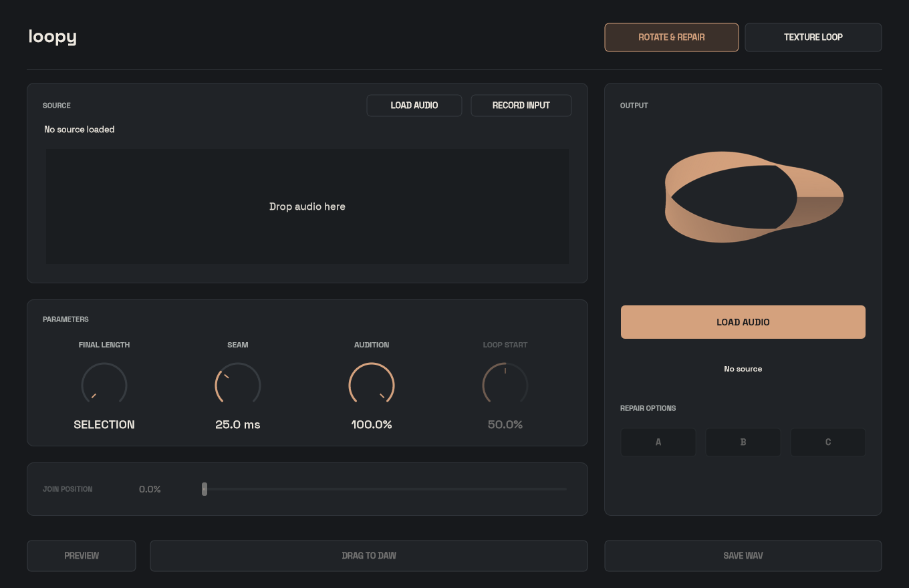
Task: Click Load Audio in the Source panel
Action: click(414, 106)
